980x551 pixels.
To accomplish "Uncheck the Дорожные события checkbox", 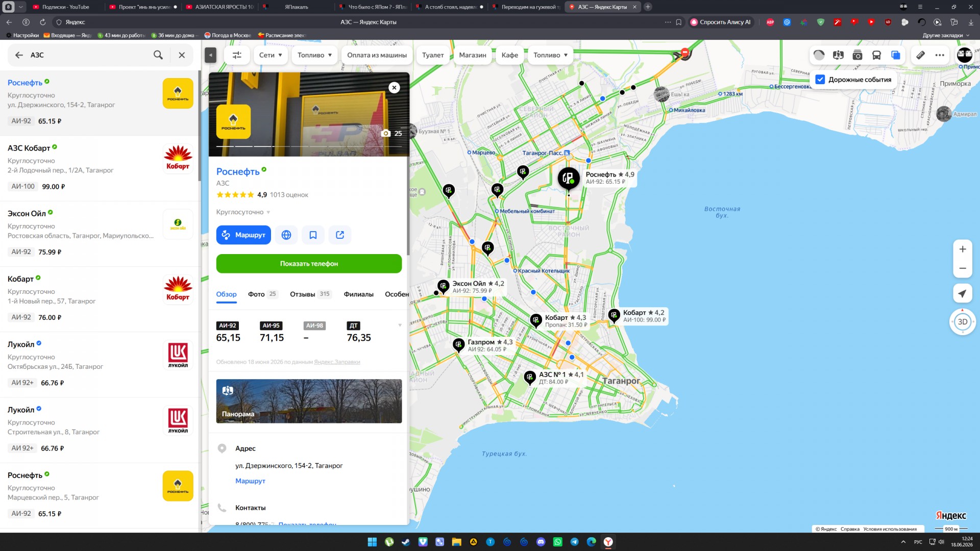I will pyautogui.click(x=820, y=80).
